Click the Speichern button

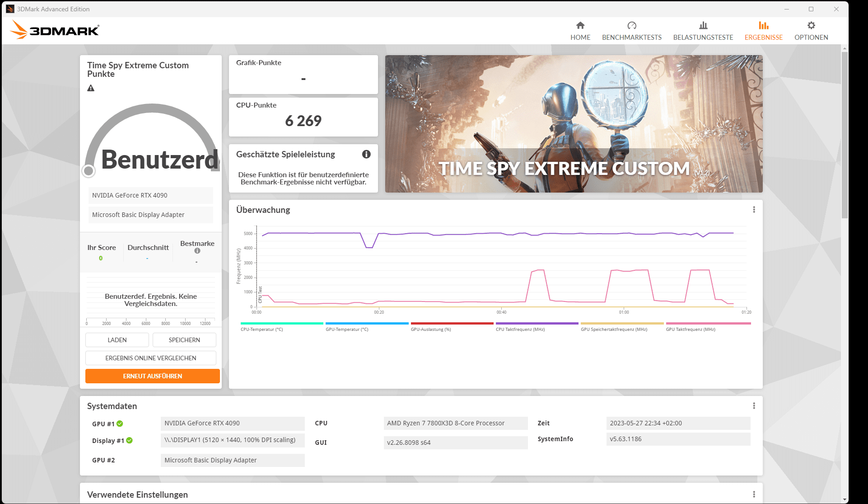[x=184, y=340]
